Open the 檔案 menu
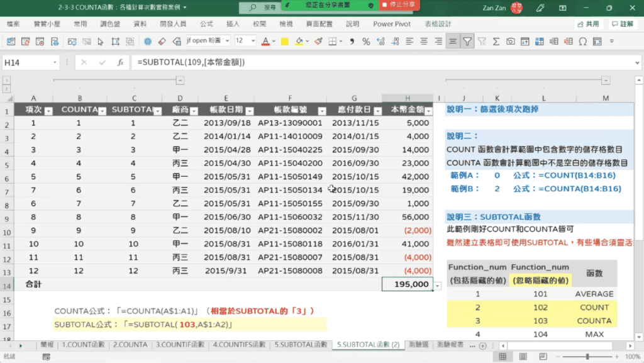Screen dimensions: 644x363 tap(13, 25)
